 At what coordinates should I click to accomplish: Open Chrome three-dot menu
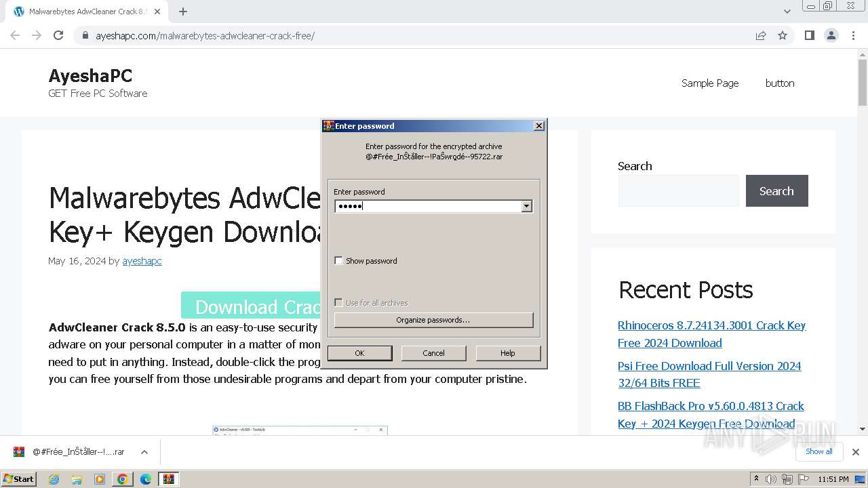(x=853, y=35)
